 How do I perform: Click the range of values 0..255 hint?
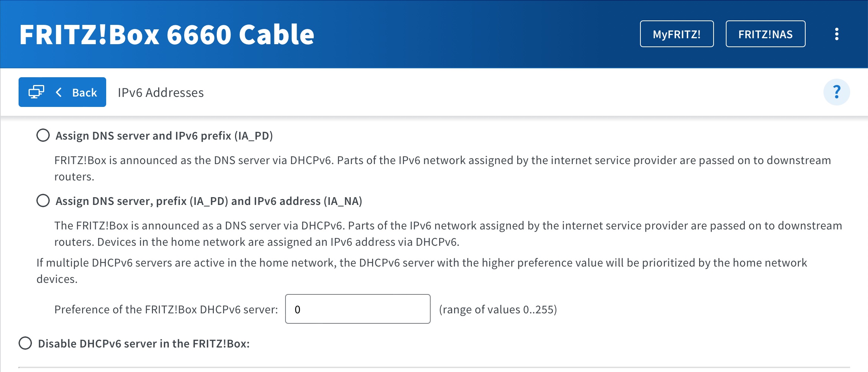coord(498,309)
